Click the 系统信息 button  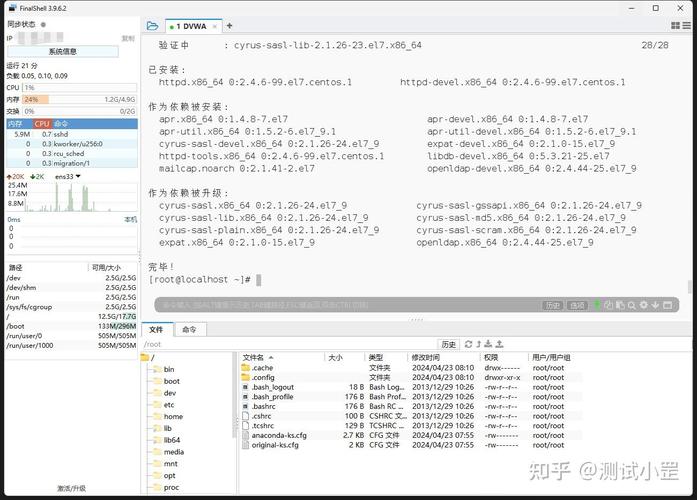(x=63, y=52)
